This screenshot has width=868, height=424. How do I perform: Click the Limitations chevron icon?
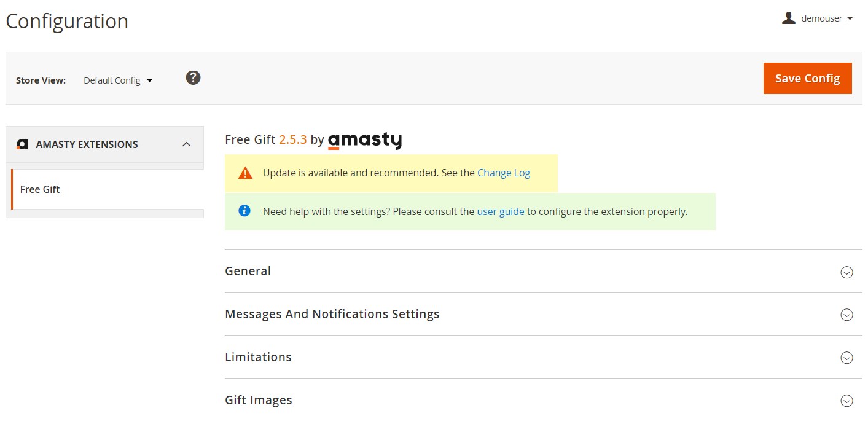coord(846,358)
